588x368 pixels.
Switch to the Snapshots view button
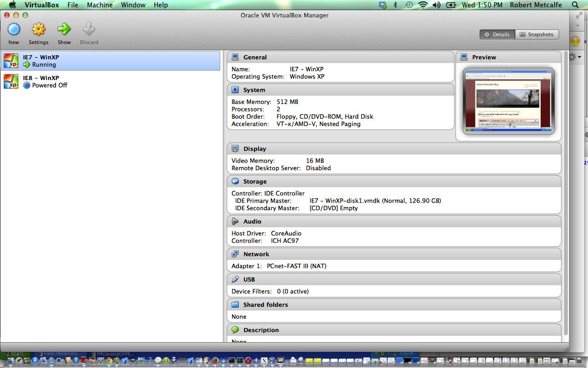click(x=537, y=34)
